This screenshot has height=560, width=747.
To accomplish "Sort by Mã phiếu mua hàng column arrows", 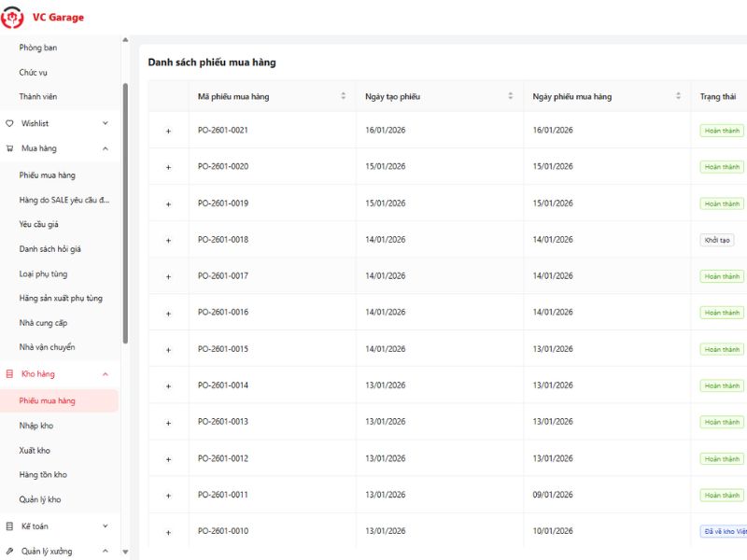I will click(343, 96).
